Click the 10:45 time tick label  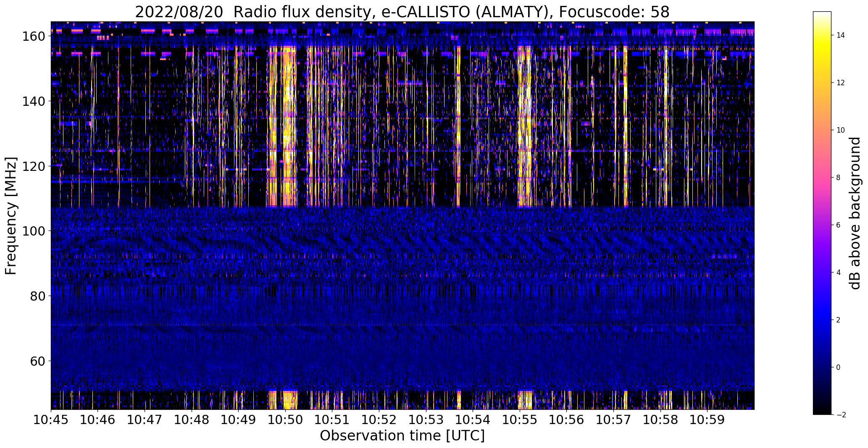click(51, 419)
